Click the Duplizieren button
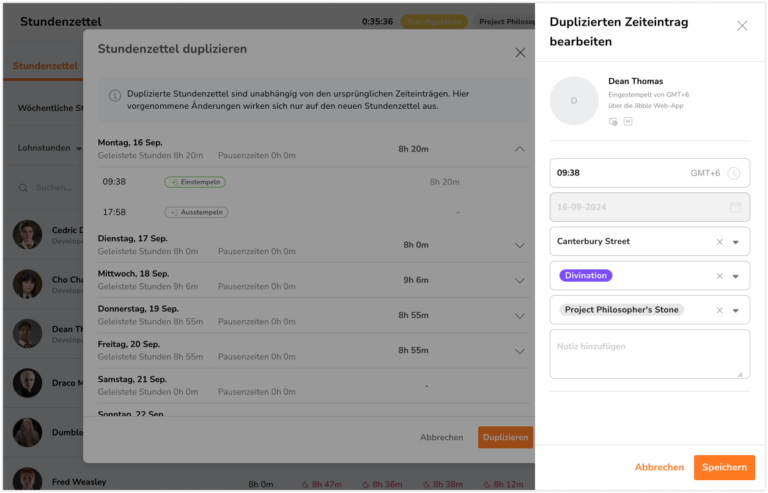Screen dimensions: 768x493 (505, 437)
